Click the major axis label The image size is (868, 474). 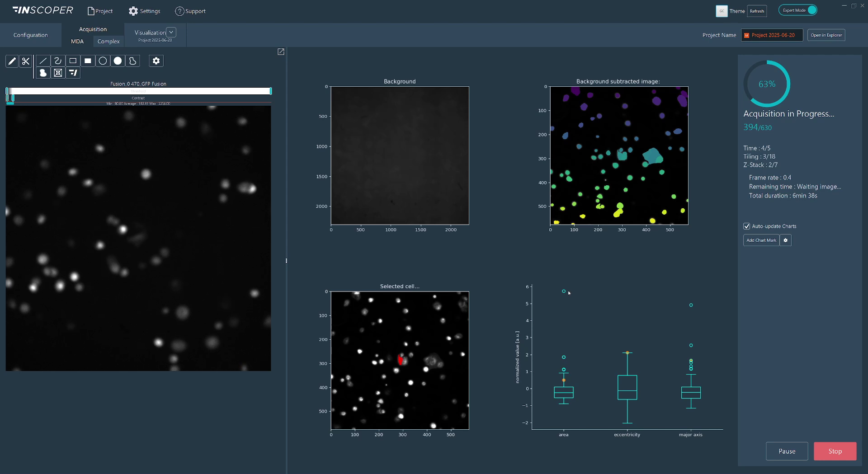[690, 435]
